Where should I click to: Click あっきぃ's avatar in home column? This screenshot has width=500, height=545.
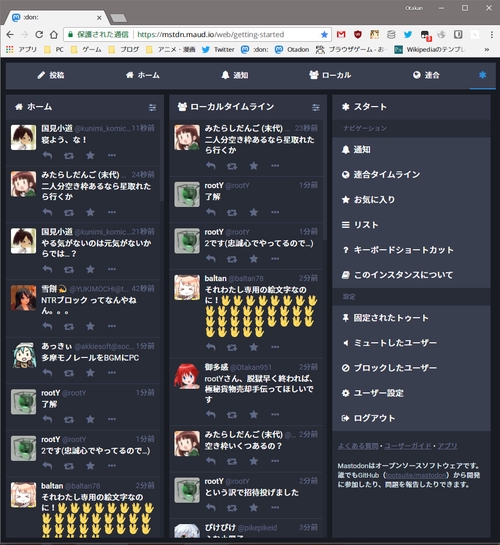point(23,355)
